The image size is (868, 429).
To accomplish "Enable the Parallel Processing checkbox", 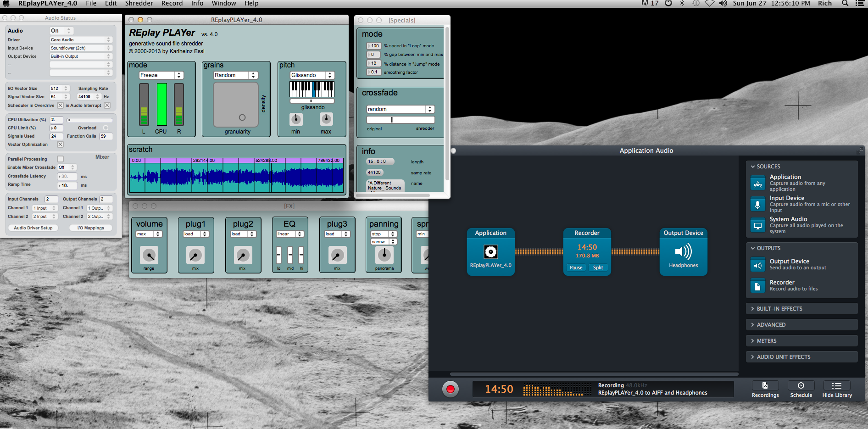I will coord(60,159).
